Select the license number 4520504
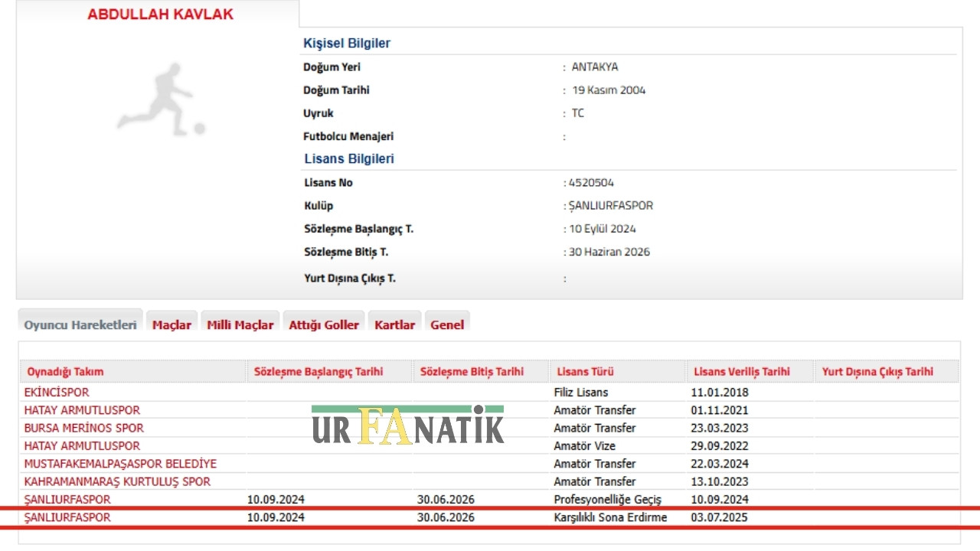This screenshot has width=980, height=551. pos(591,183)
